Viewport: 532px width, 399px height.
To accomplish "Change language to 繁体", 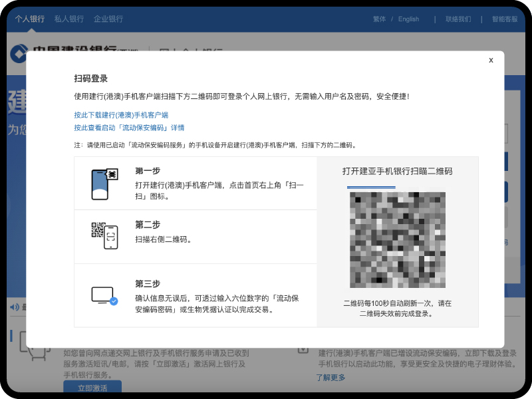I will (379, 19).
